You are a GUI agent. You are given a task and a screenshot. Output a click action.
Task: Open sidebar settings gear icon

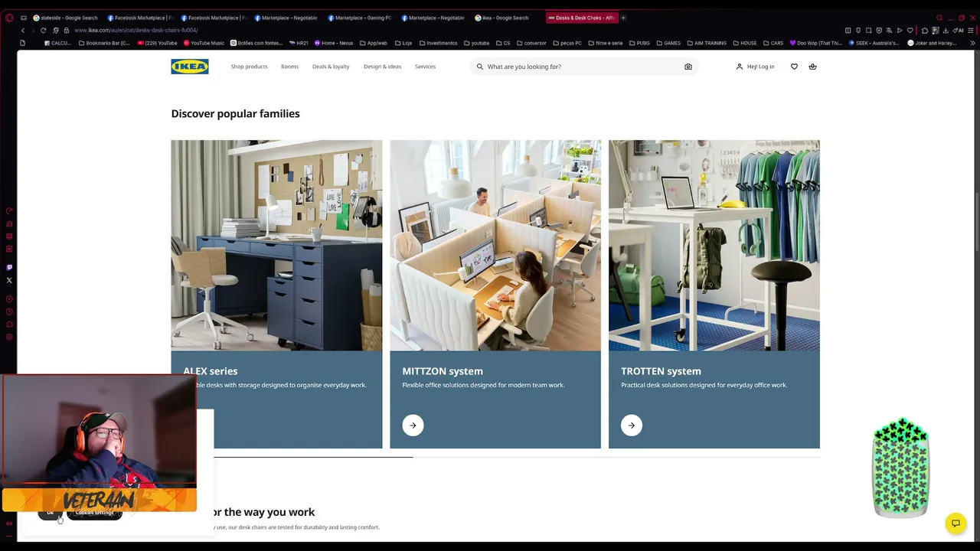click(9, 337)
